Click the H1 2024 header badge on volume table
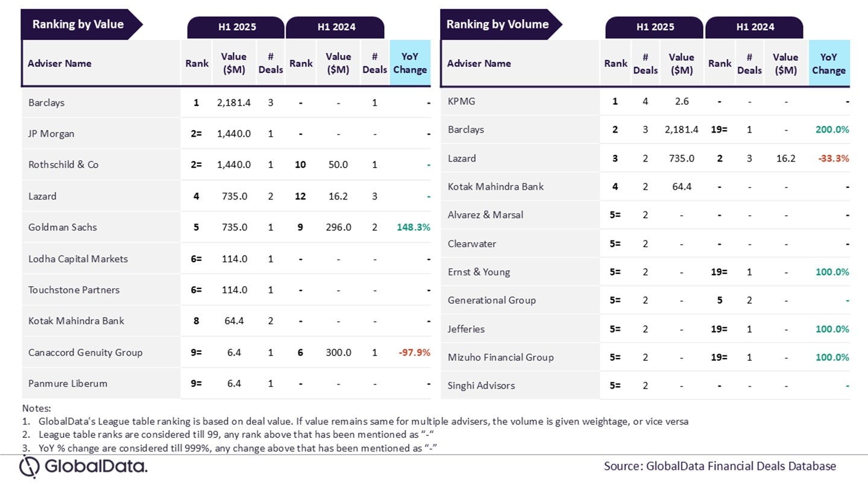 [x=755, y=27]
